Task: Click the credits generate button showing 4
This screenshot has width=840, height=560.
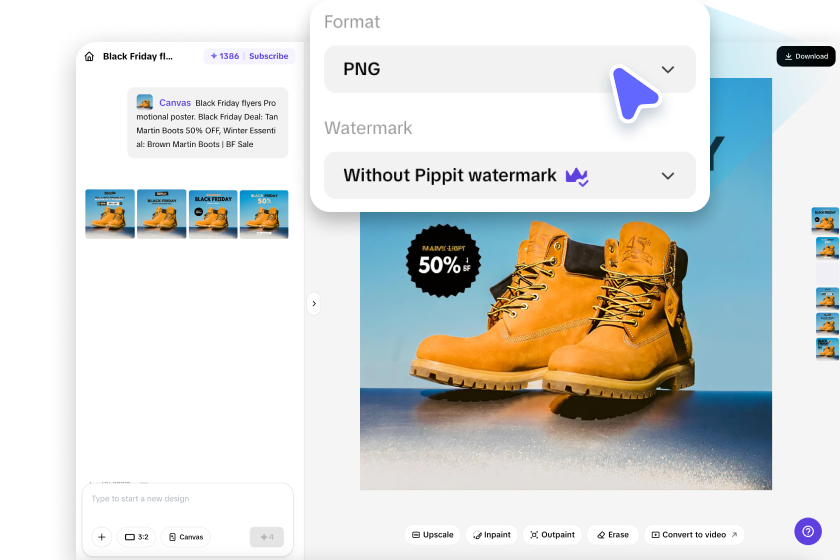Action: click(267, 537)
